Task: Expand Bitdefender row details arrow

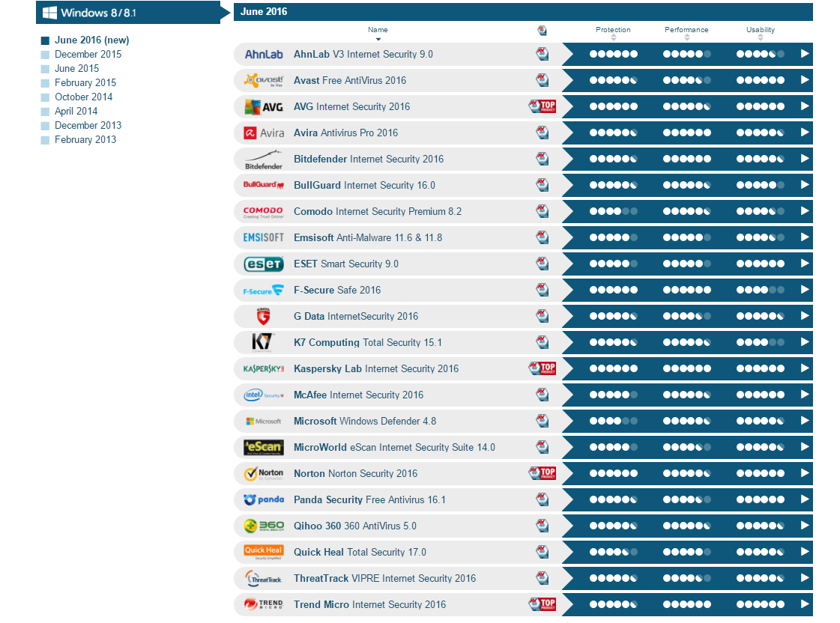Action: pyautogui.click(x=805, y=159)
